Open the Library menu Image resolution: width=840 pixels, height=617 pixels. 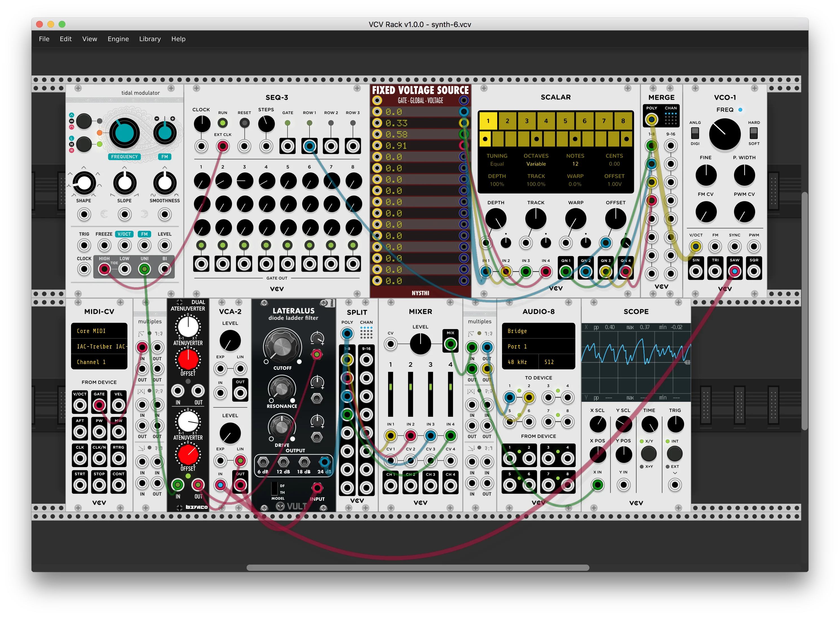pyautogui.click(x=150, y=39)
